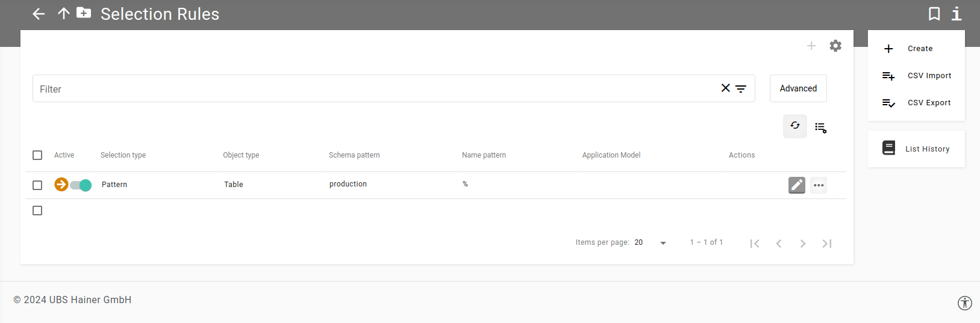
Task: Open the settings gear icon
Action: (835, 46)
